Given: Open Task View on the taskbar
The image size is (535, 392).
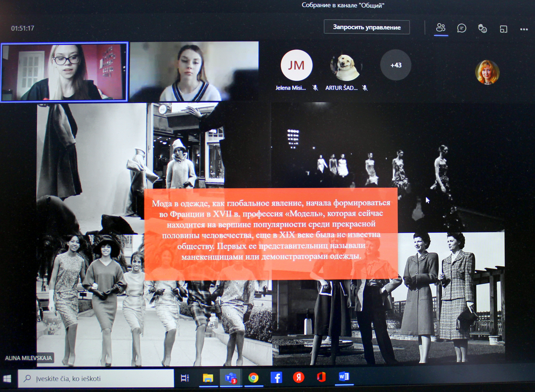Looking at the screenshot, I should pos(185,378).
